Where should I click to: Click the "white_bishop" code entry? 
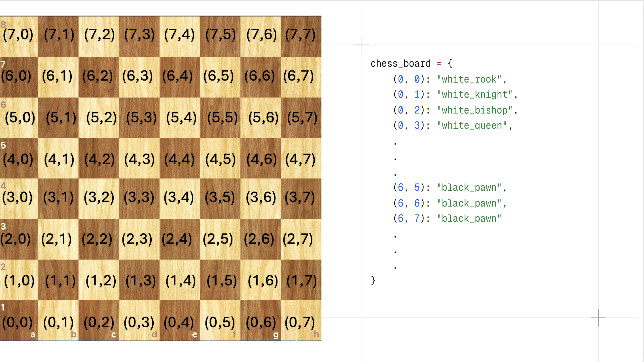tap(474, 110)
